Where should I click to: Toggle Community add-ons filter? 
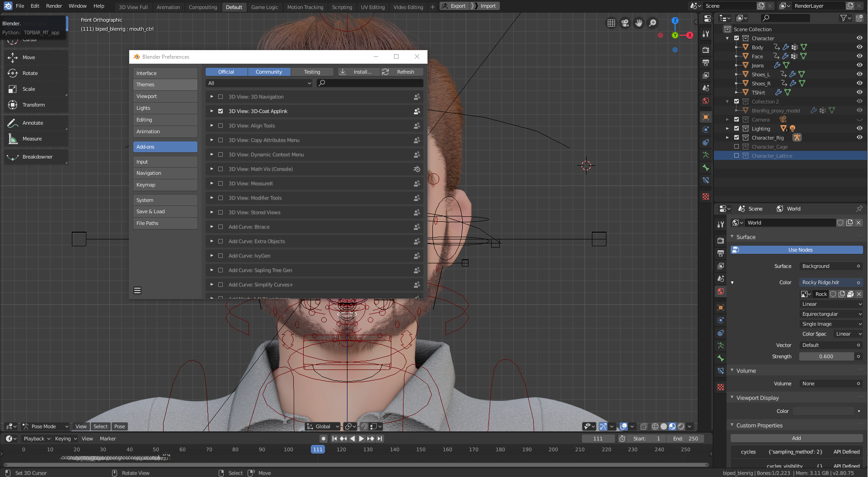point(269,72)
